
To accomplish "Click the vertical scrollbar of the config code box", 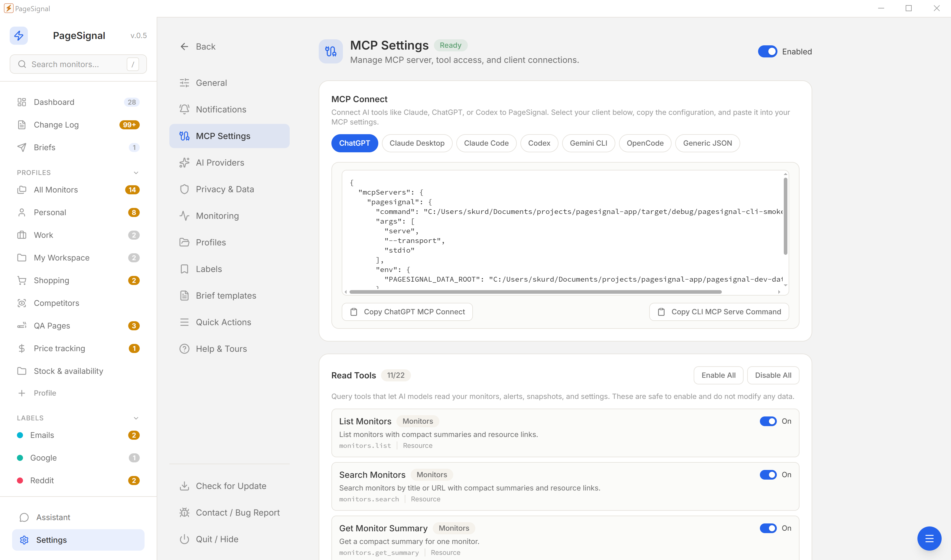I will 785,216.
